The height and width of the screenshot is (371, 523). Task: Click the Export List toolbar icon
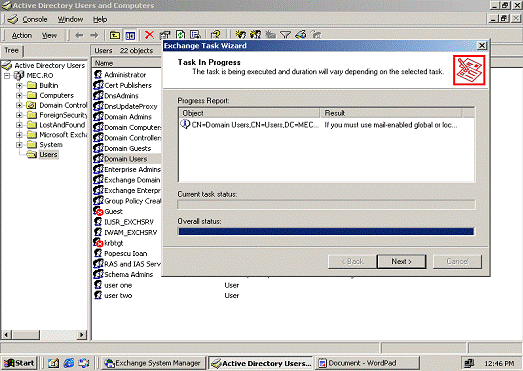click(x=195, y=35)
